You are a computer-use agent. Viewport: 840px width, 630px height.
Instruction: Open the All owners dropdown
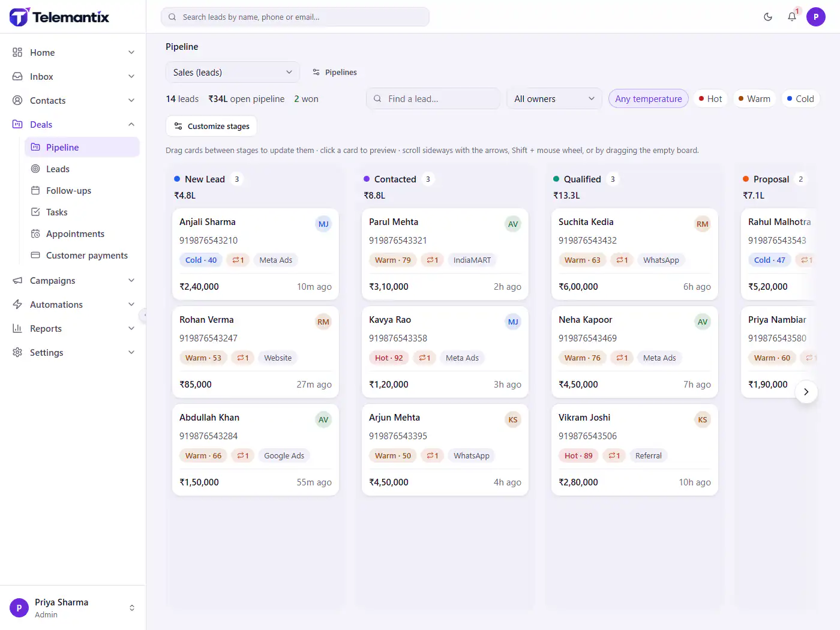(x=554, y=99)
